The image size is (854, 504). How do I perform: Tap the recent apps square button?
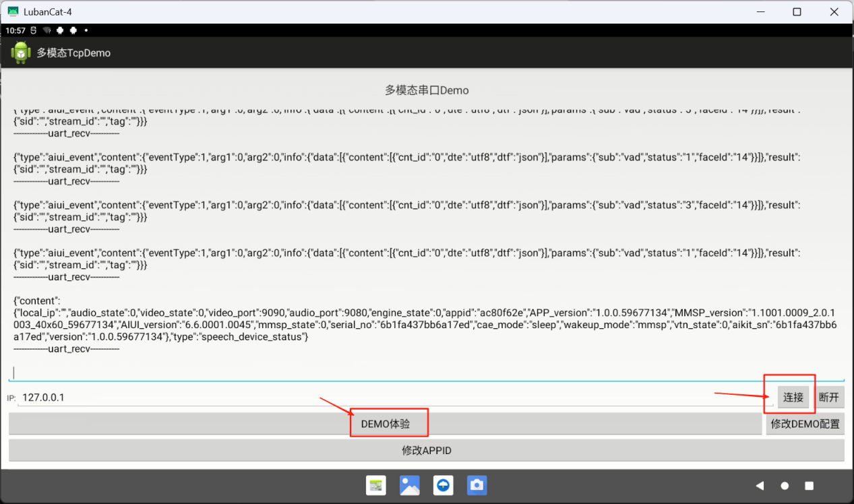[x=810, y=486]
